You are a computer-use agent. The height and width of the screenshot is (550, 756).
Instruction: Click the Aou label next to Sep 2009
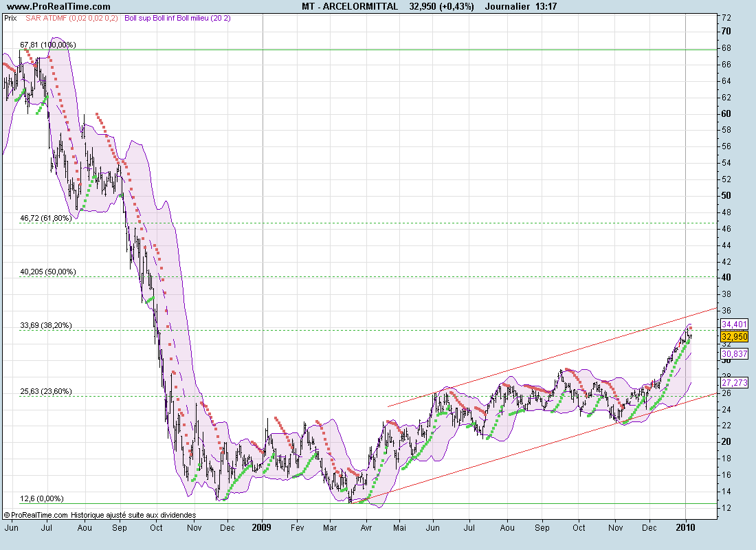507,528
